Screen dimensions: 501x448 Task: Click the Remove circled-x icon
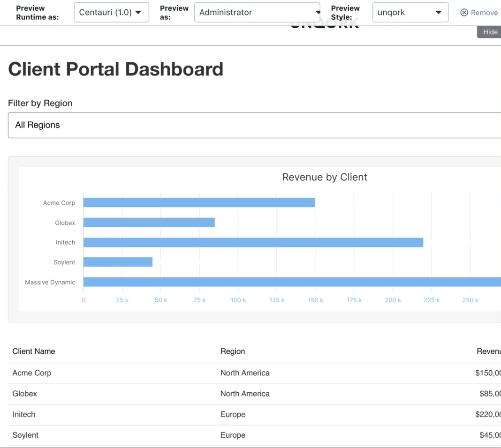464,13
